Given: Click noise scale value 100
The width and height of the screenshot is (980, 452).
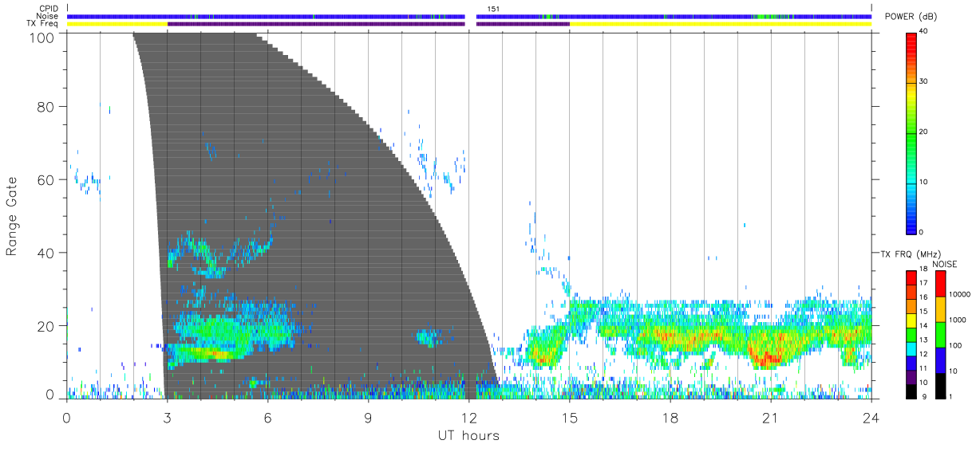Looking at the screenshot, I should (x=956, y=345).
